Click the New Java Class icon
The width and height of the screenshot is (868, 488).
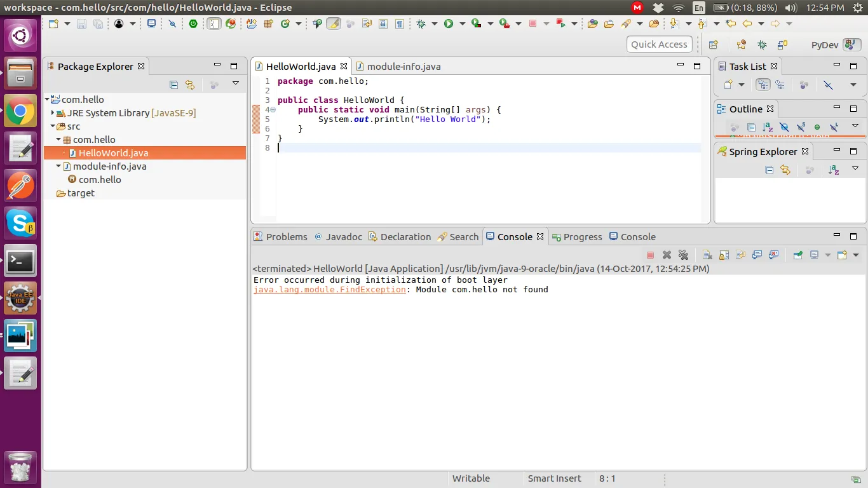tap(285, 24)
